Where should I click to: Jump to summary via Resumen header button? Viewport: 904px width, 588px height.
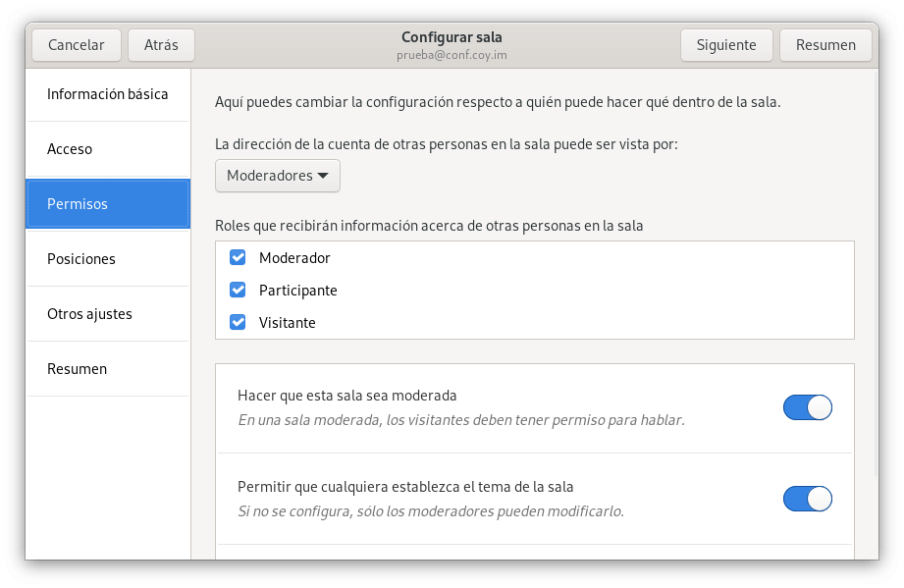[824, 45]
